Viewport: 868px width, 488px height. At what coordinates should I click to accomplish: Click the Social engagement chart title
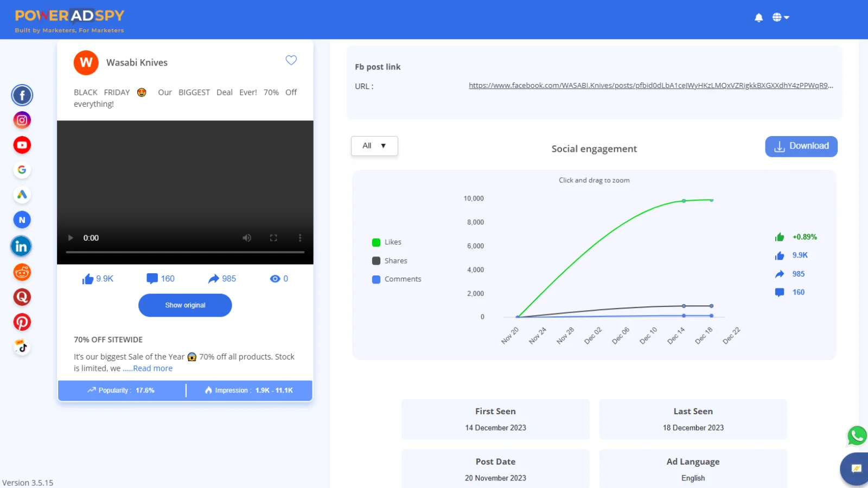pos(594,149)
